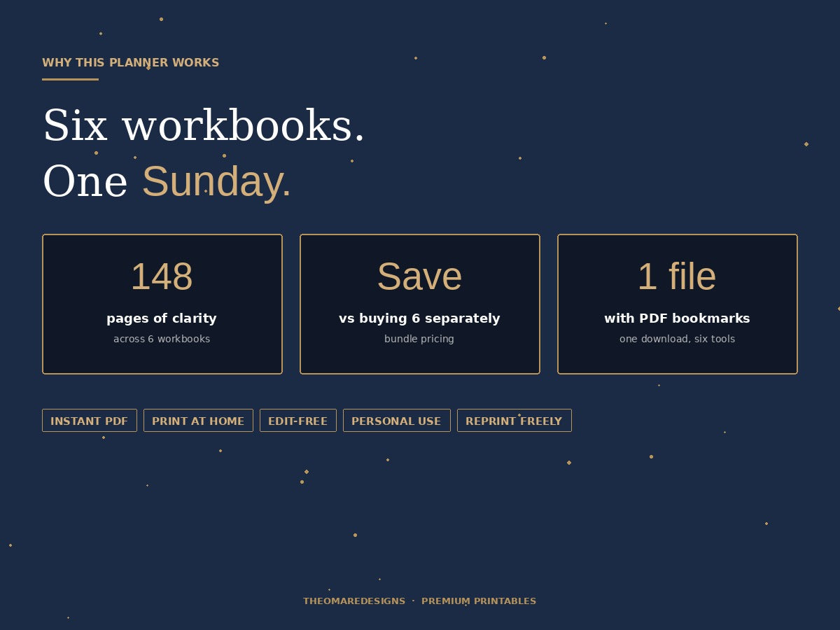Click 'bundle pricing' caption
The height and width of the screenshot is (630, 840).
pyautogui.click(x=419, y=339)
